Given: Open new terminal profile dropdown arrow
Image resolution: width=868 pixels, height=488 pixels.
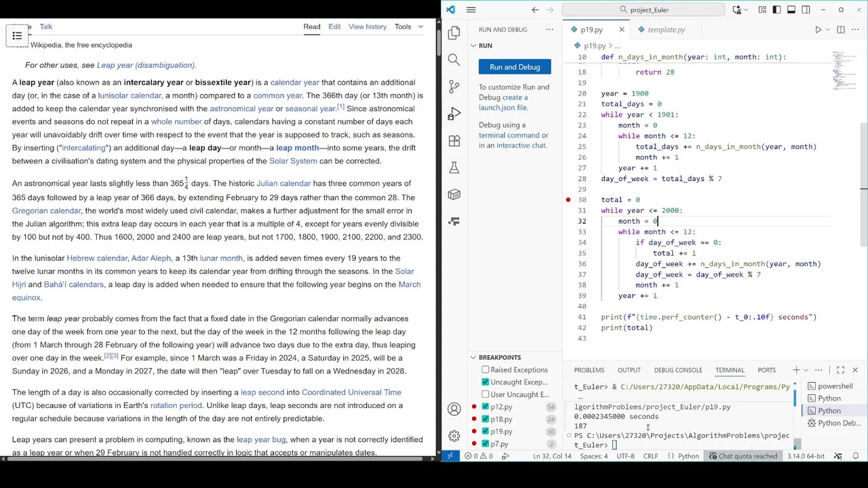Looking at the screenshot, I should pos(806,370).
